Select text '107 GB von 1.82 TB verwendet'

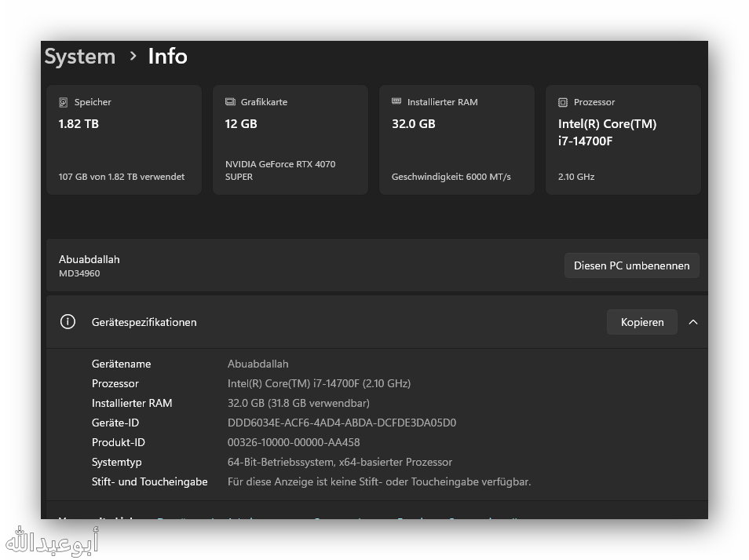122,176
